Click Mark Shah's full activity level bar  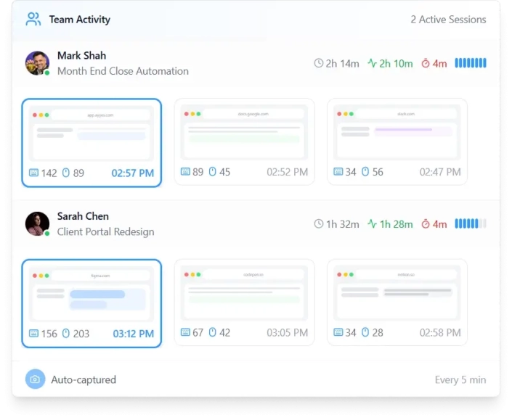[x=471, y=63]
